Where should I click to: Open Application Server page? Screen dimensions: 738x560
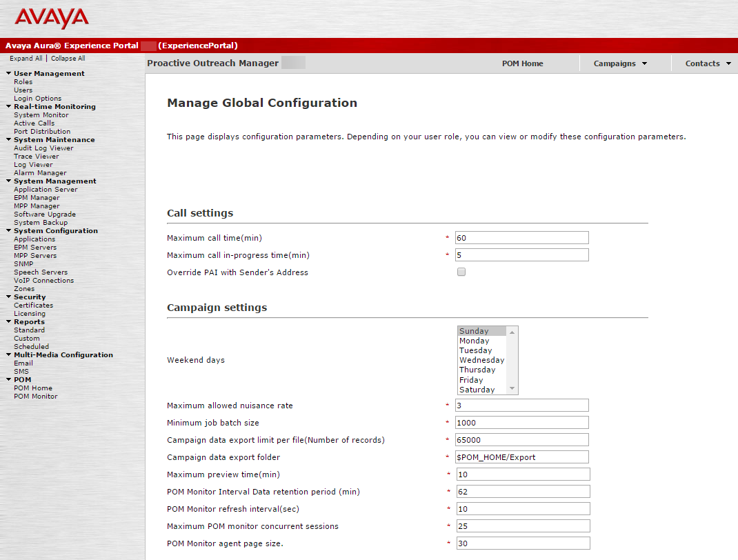pyautogui.click(x=46, y=189)
